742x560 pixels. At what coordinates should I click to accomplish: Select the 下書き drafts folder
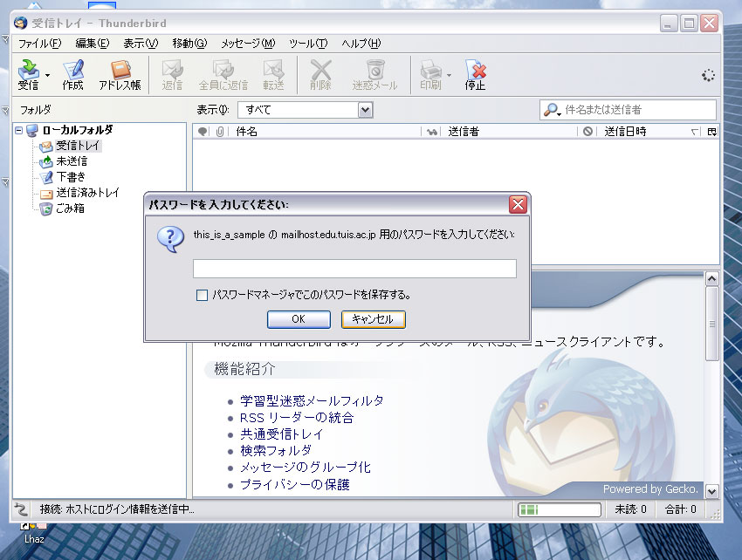tap(71, 177)
